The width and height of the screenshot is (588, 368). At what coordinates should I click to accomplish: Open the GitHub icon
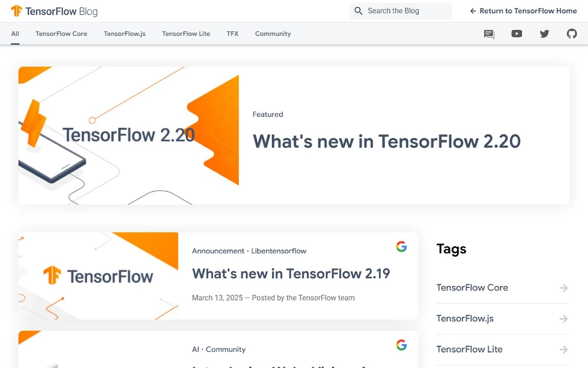pyautogui.click(x=572, y=34)
